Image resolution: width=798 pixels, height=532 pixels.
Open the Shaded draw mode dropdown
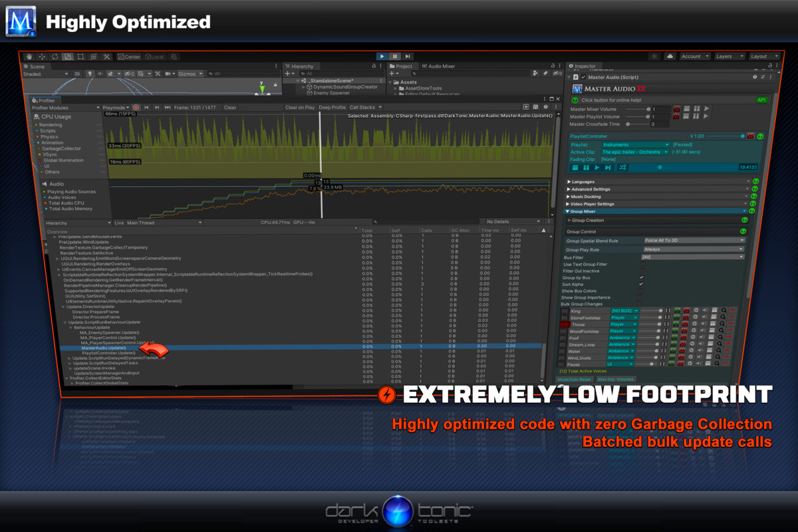[45, 74]
